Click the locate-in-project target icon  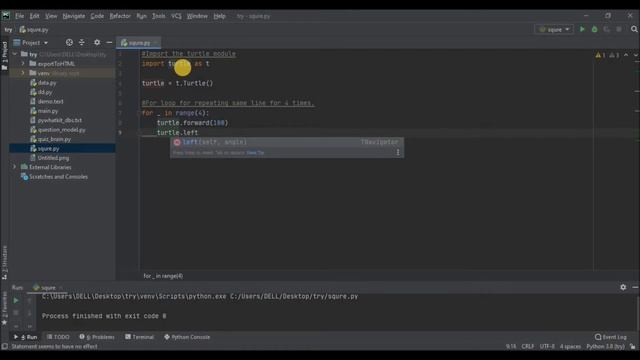pos(69,42)
